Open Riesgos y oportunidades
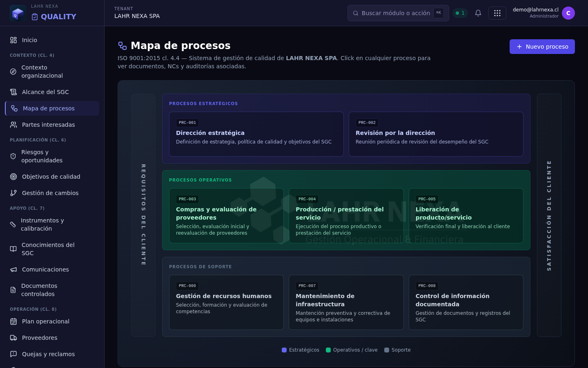The image size is (588, 368). (x=52, y=156)
